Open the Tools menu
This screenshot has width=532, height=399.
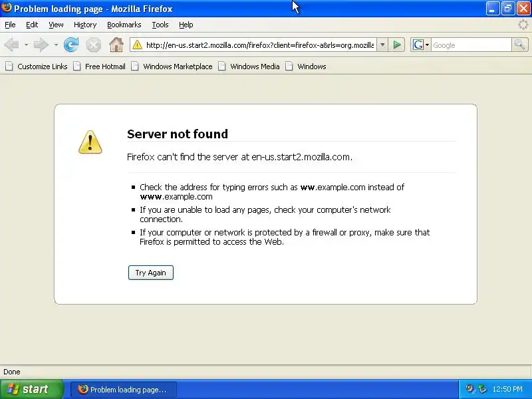point(160,25)
